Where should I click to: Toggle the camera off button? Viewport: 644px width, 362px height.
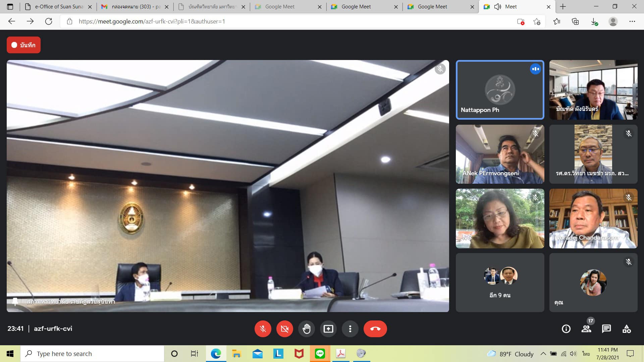[x=284, y=329]
